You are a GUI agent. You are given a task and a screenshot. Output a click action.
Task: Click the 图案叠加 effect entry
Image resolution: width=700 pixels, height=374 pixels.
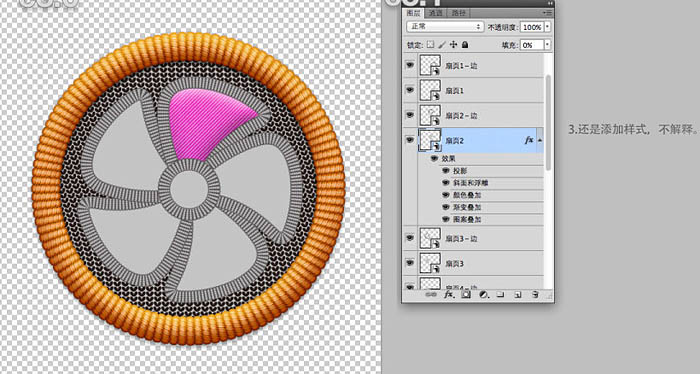467,219
